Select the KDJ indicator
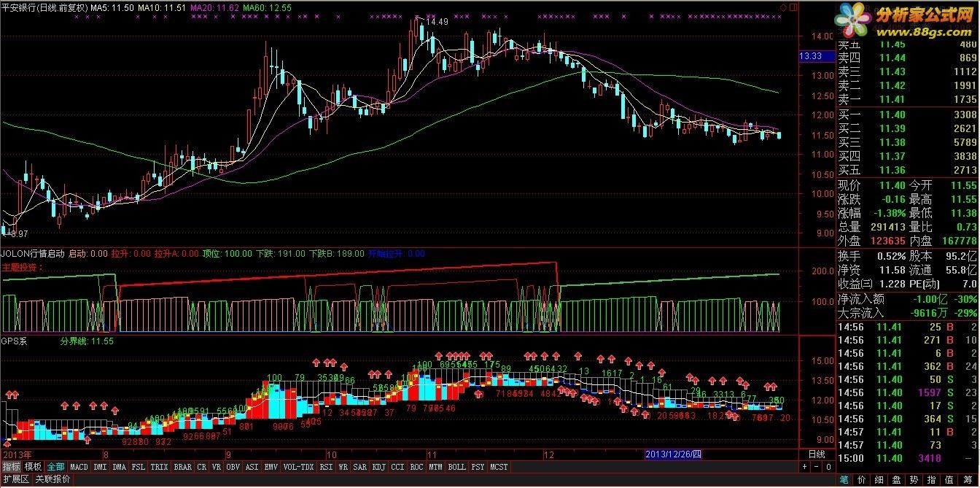 [378, 467]
